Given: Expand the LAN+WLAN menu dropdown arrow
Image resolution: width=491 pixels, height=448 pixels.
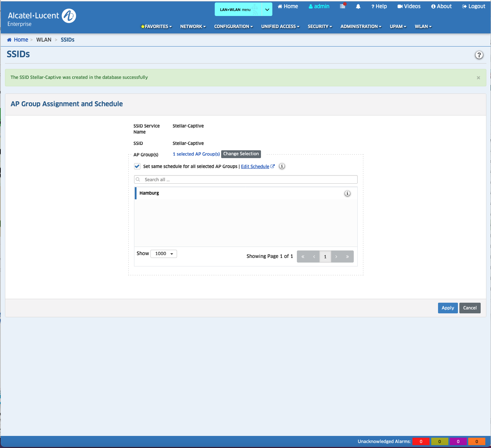Looking at the screenshot, I should [267, 10].
